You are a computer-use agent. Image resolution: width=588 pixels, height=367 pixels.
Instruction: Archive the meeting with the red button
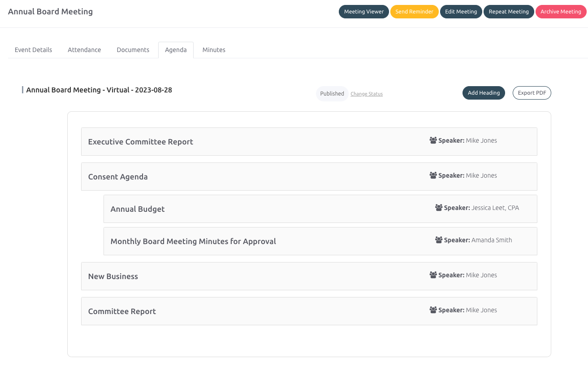560,12
